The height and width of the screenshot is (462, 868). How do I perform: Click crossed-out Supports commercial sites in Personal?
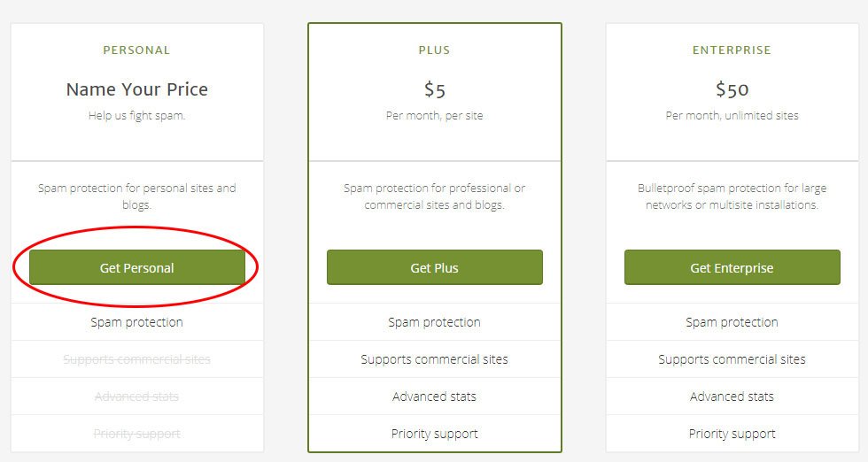[136, 359]
